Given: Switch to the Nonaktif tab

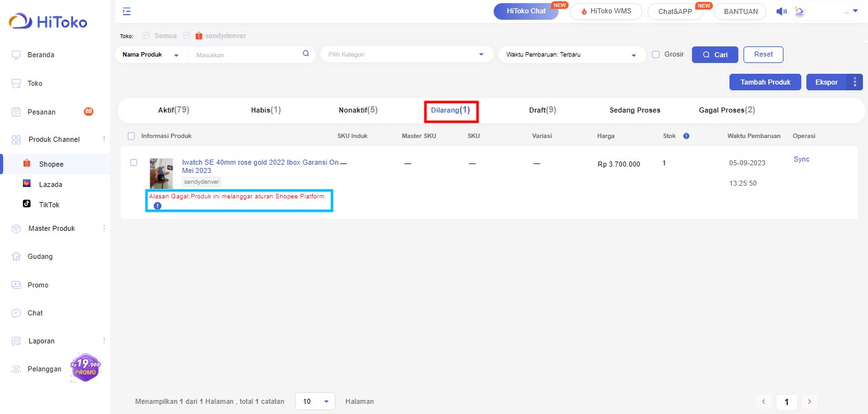Looking at the screenshot, I should click(x=358, y=110).
